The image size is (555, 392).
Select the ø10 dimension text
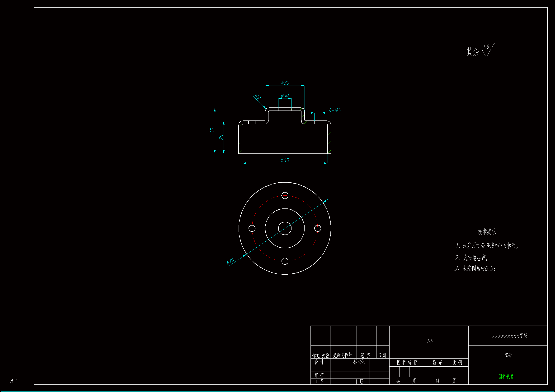coord(285,96)
